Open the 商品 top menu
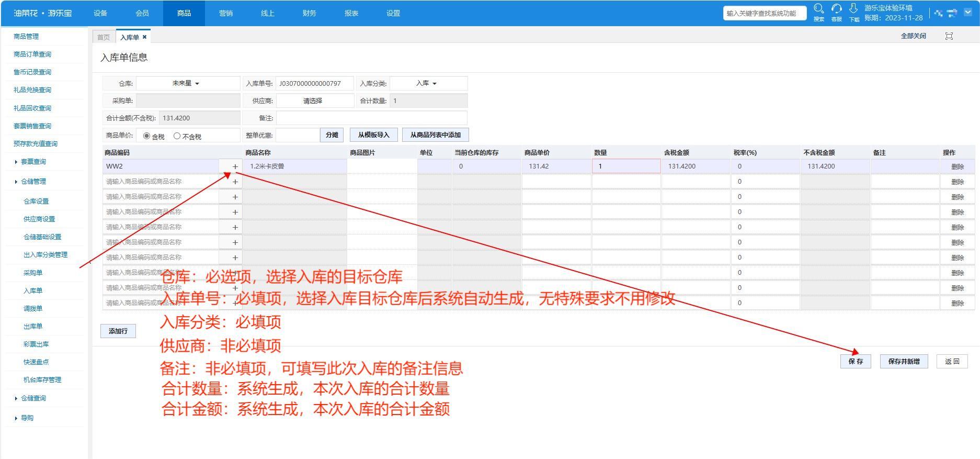The width and height of the screenshot is (980, 459). (x=184, y=13)
